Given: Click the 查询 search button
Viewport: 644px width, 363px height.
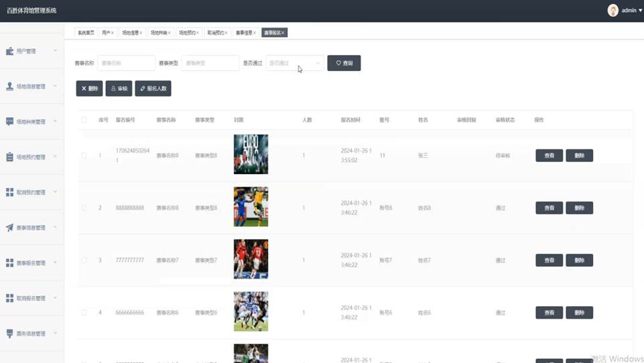Looking at the screenshot, I should click(344, 63).
